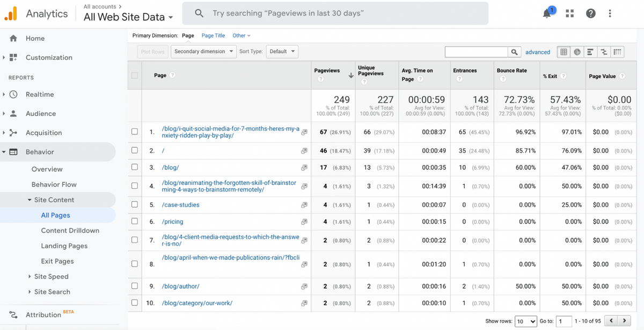The width and height of the screenshot is (644, 330).
Task: Expand the Site Search submenu
Action: (30, 292)
